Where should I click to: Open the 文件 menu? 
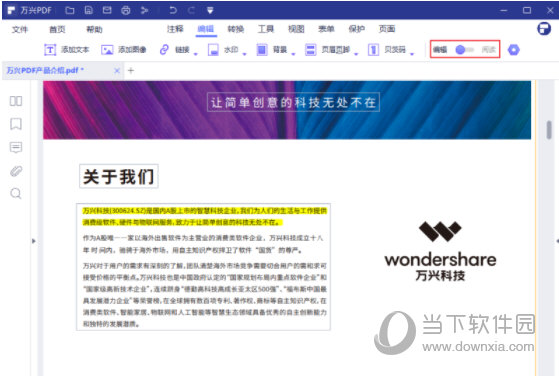point(20,29)
